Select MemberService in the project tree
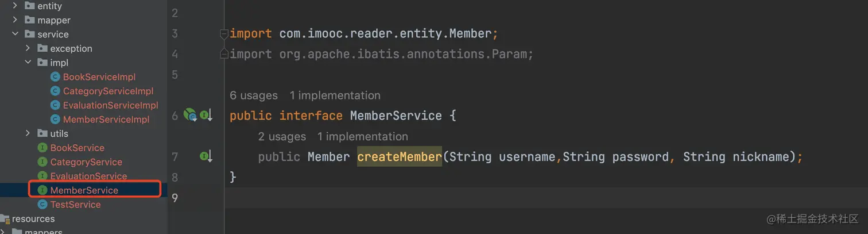The width and height of the screenshot is (868, 234). point(84,190)
